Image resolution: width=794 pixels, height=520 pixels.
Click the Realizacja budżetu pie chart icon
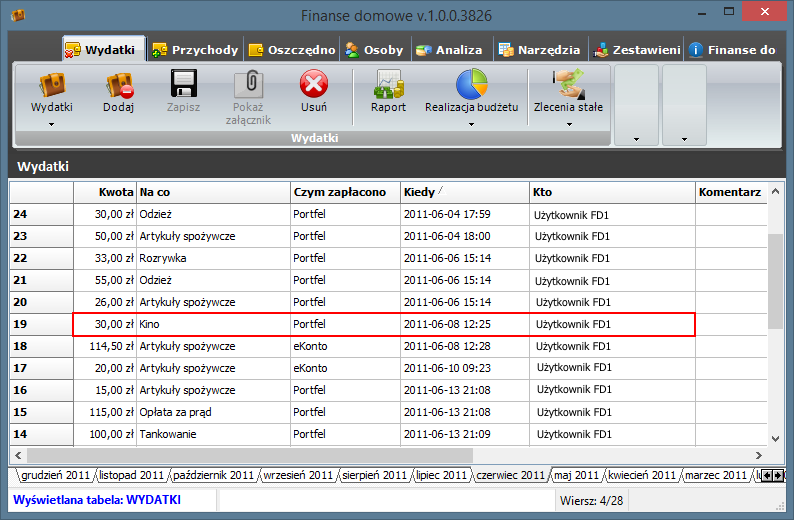(x=471, y=85)
